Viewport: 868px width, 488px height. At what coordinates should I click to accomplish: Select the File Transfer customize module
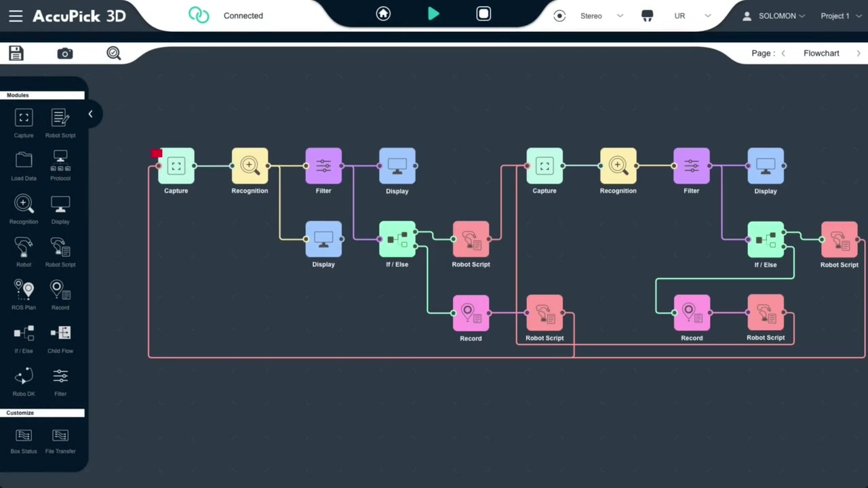click(x=60, y=441)
